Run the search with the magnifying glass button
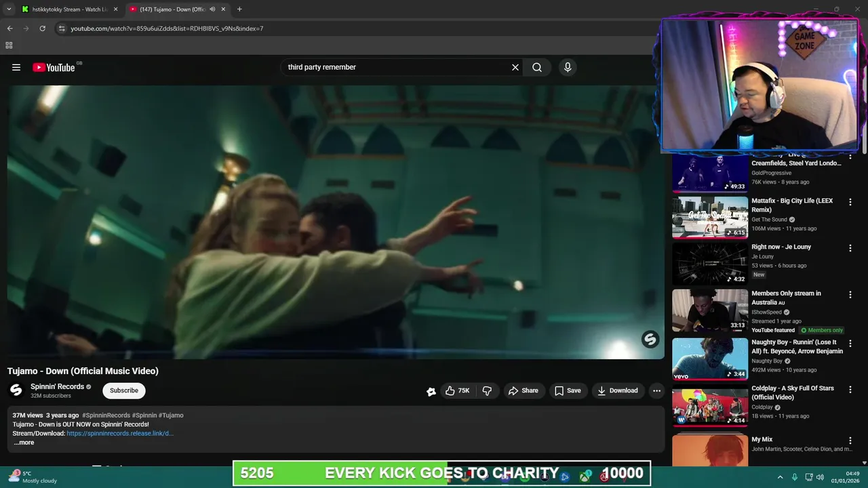This screenshot has height=488, width=868. pos(537,67)
